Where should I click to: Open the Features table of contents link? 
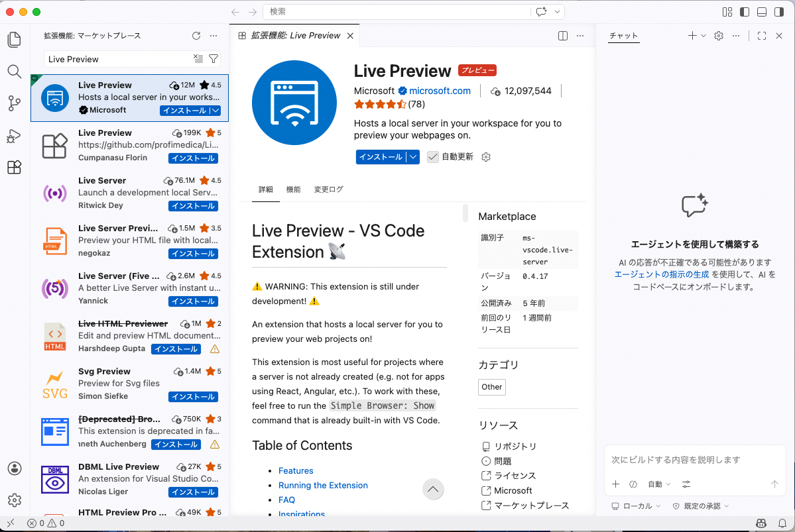pos(296,470)
